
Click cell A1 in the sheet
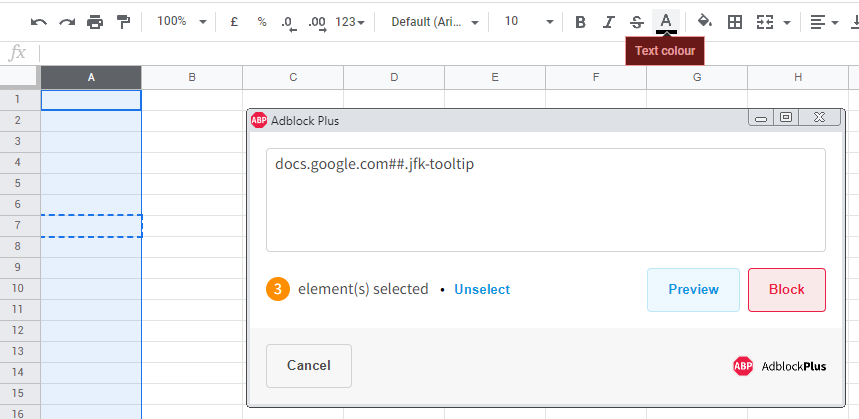pos(91,100)
